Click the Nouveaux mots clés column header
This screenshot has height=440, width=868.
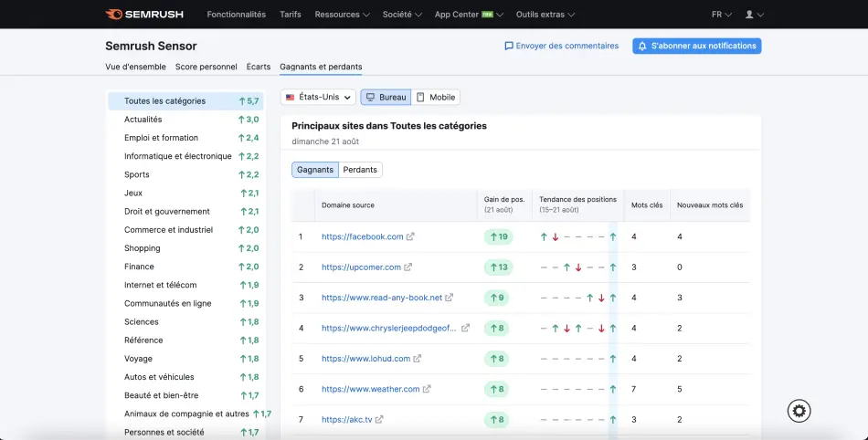[x=710, y=205]
